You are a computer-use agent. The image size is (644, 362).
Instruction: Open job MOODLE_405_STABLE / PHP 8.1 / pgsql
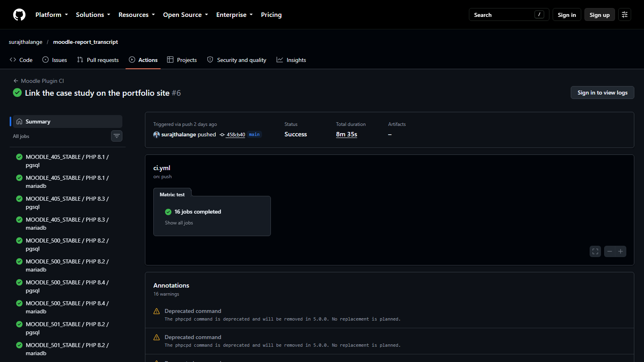pos(68,161)
